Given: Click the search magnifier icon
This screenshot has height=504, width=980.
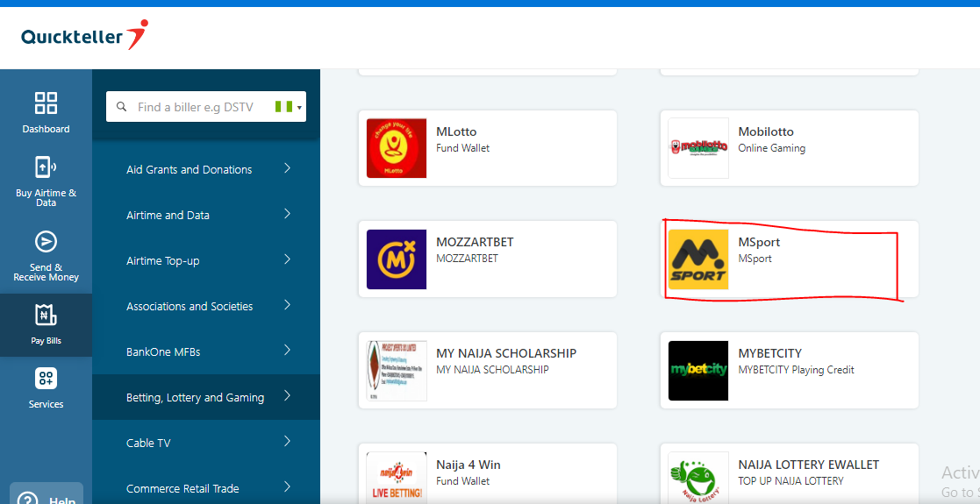Looking at the screenshot, I should [122, 107].
